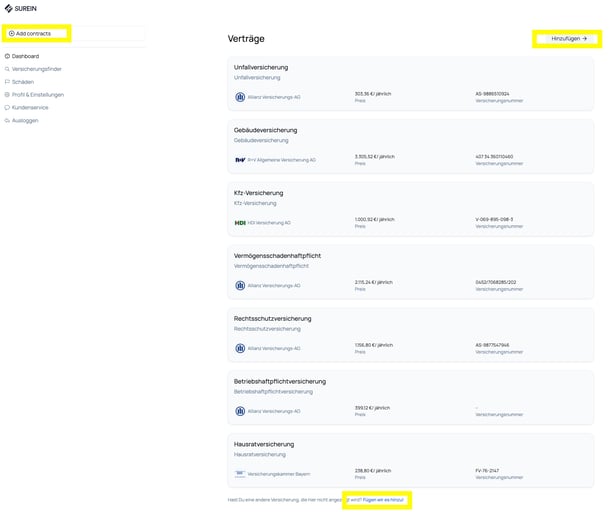
Task: Click the Dashboard sidebar icon
Action: click(x=7, y=56)
